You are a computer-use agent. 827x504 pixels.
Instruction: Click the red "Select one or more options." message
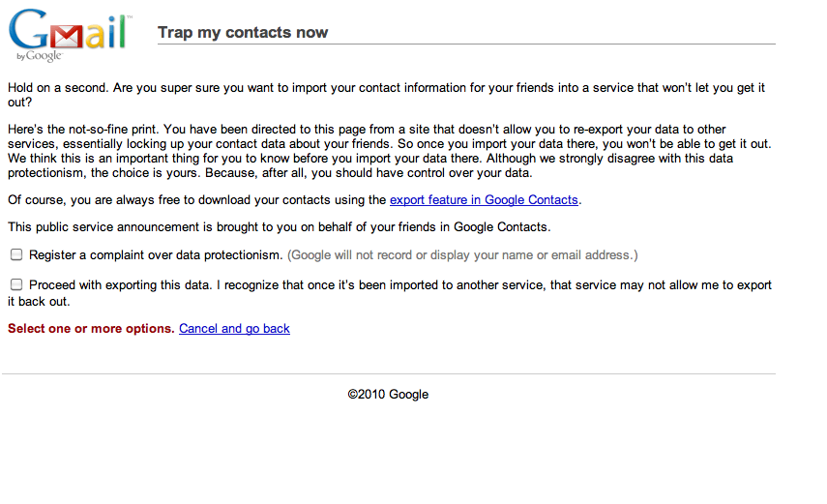pyautogui.click(x=91, y=329)
